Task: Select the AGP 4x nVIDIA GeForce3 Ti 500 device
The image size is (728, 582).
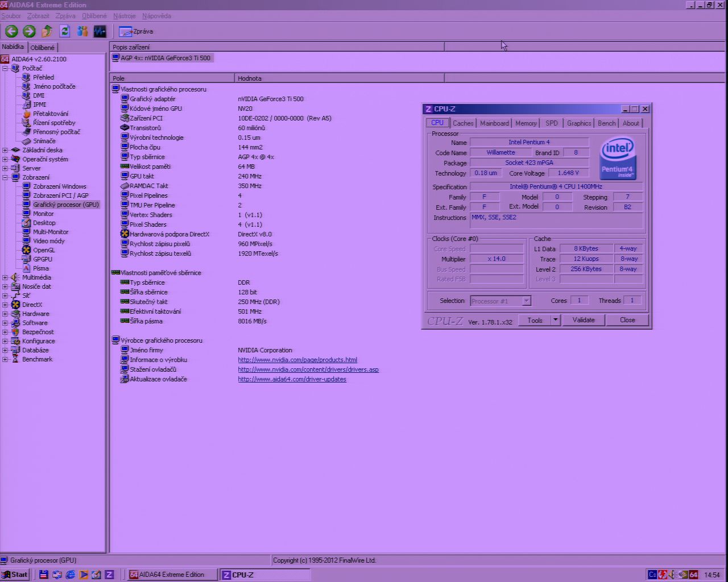Action: (x=162, y=58)
